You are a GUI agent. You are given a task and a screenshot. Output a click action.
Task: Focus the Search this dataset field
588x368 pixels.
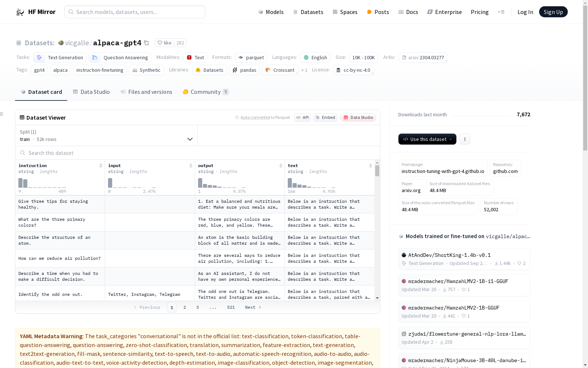click(198, 153)
